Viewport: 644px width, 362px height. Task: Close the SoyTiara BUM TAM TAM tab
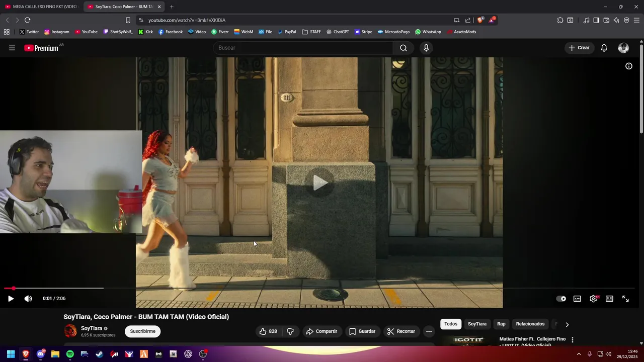159,7
